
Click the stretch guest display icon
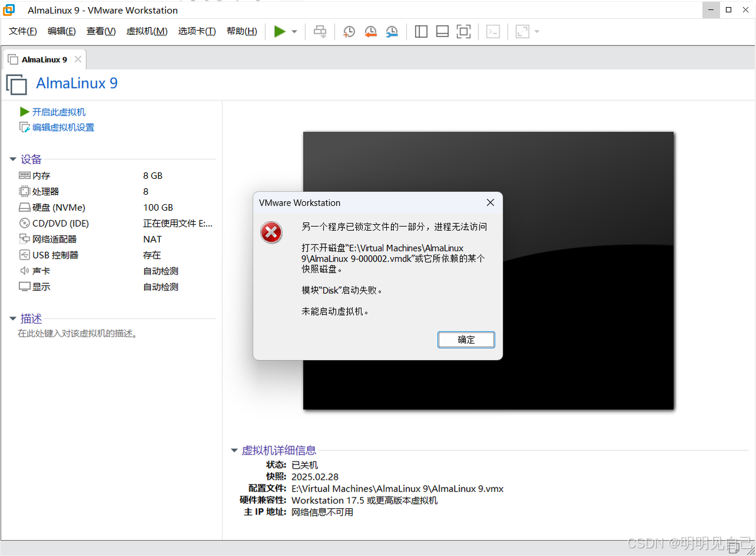point(522,31)
